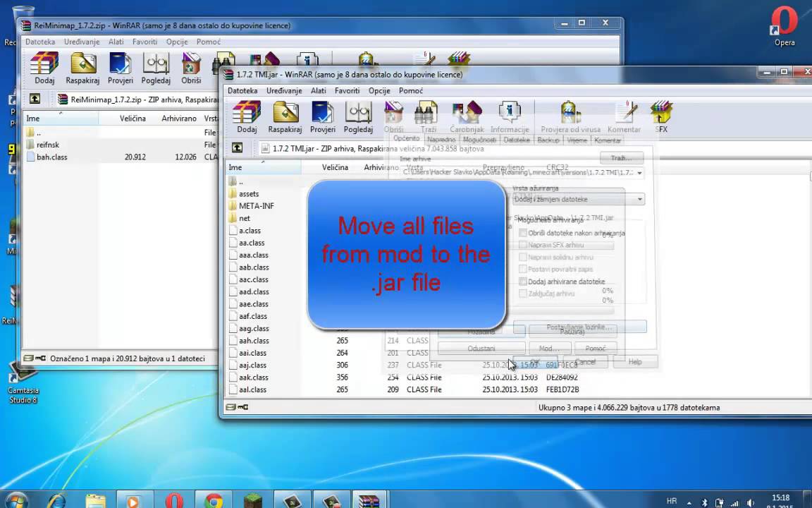Open Camtasia Studio 8 desktop shortcut
The width and height of the screenshot is (812, 508).
pos(23,384)
